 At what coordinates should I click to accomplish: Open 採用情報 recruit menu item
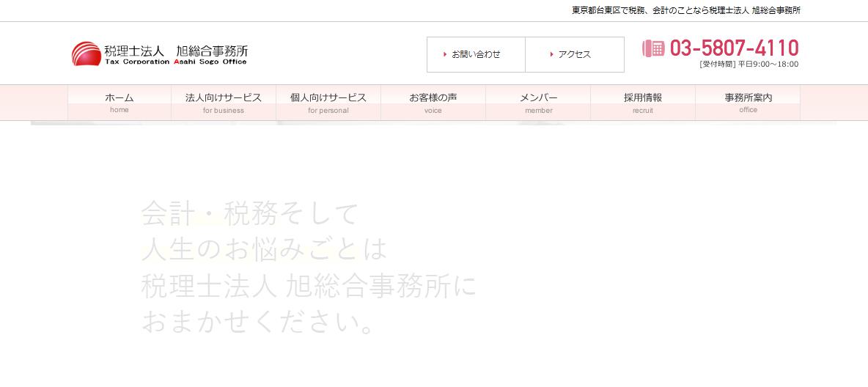tap(643, 103)
